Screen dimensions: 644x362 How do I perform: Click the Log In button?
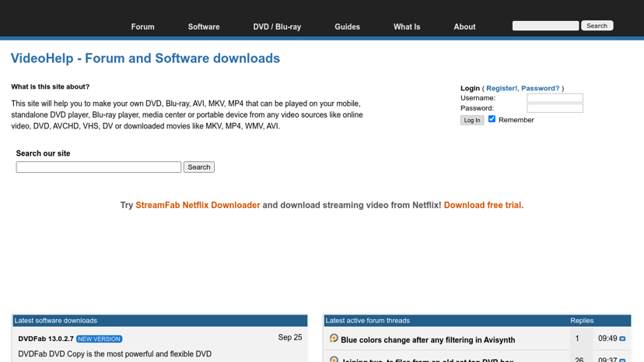472,120
